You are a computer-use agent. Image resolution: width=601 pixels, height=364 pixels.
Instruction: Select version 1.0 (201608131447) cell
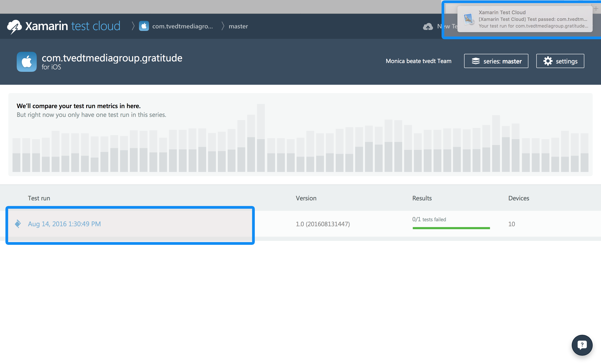(323, 224)
